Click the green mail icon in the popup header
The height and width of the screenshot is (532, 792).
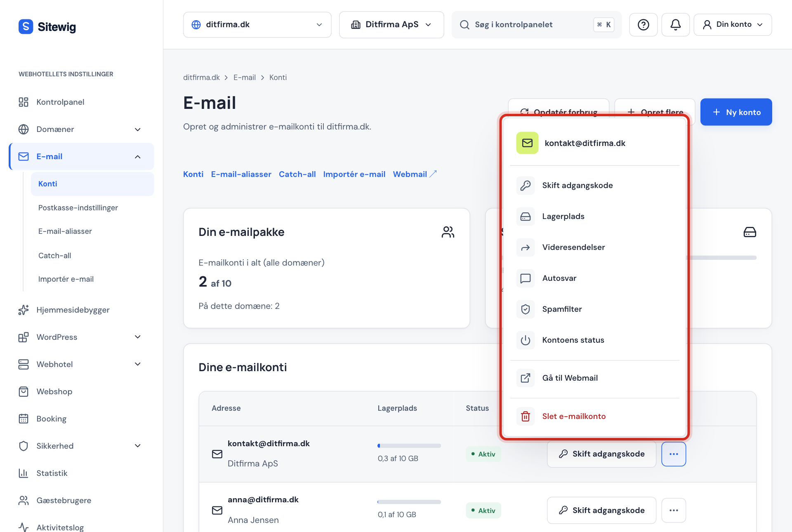pyautogui.click(x=527, y=143)
